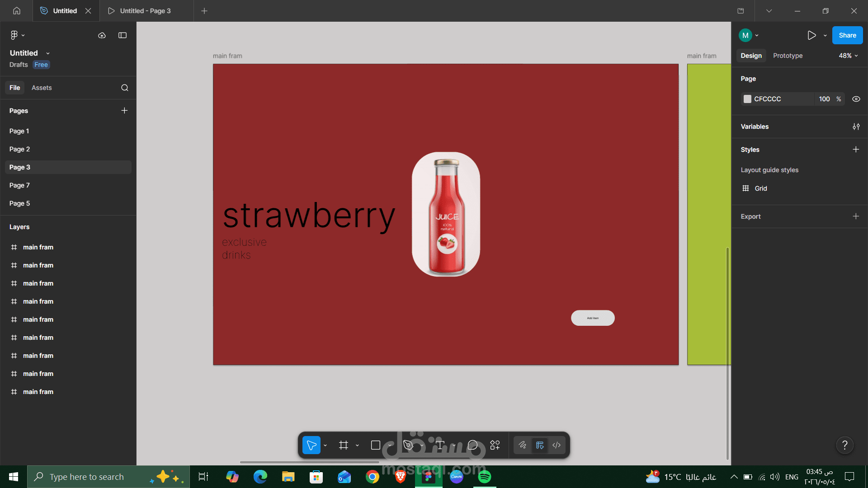Open Move tool options dropdown

coord(325,446)
